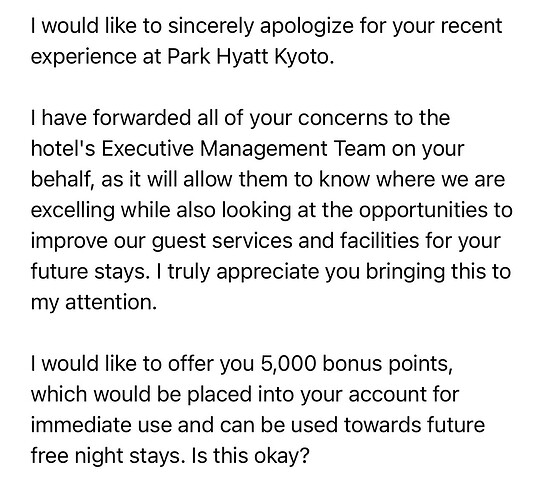547x500 pixels.
Task: Click the word 'behalf' at line start
Action: pyautogui.click(x=62, y=179)
